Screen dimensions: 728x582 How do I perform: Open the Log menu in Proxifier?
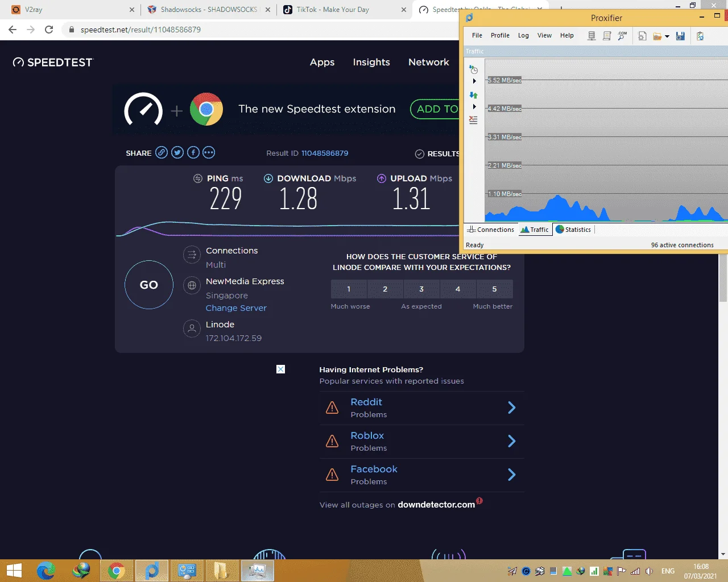coord(523,35)
